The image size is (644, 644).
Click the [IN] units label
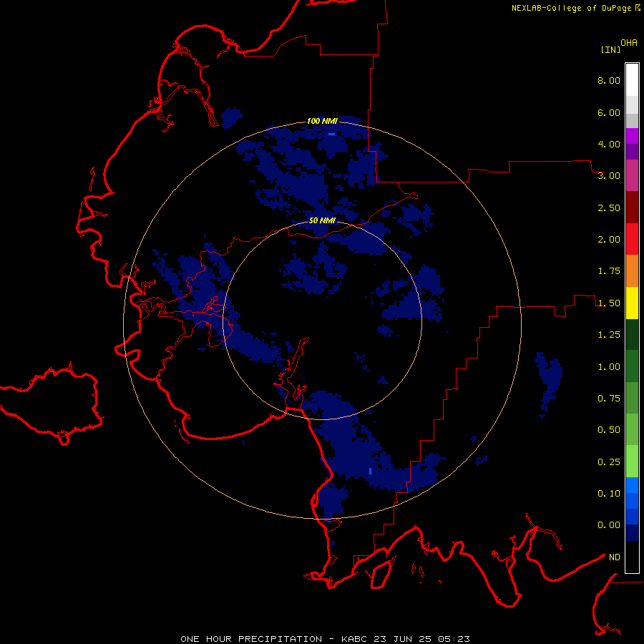click(x=610, y=49)
